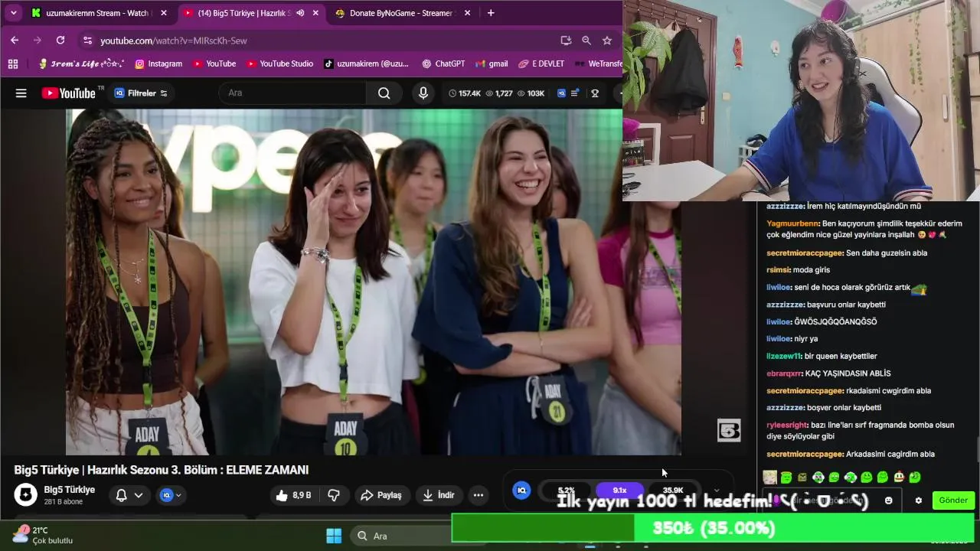980x551 pixels.
Task: Open the more actions three-dot button
Action: coord(479,495)
